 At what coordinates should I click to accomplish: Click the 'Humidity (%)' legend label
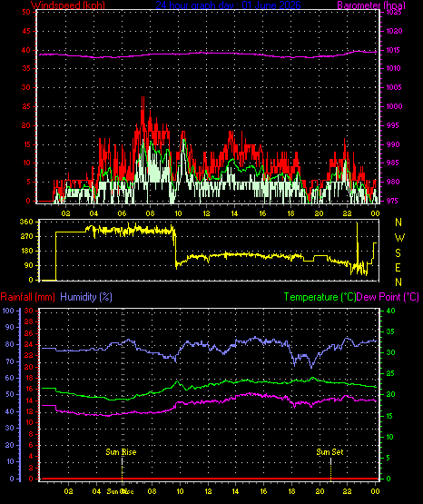[x=86, y=297]
